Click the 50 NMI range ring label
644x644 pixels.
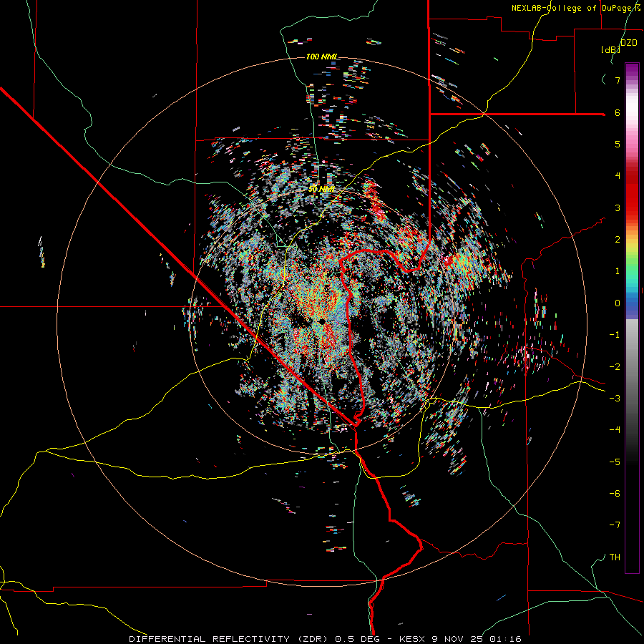click(321, 189)
